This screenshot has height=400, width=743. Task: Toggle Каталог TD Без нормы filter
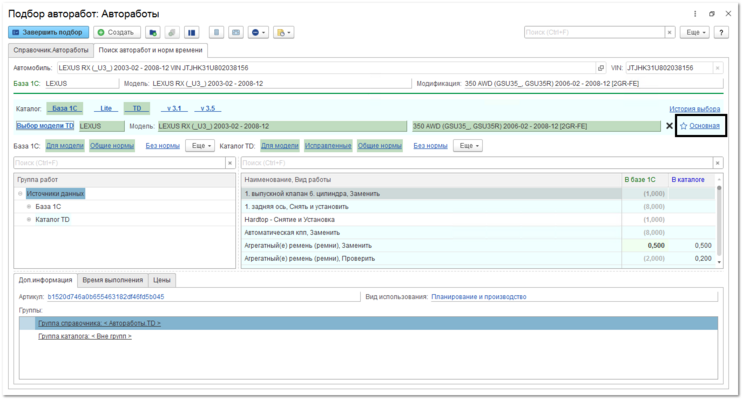430,145
